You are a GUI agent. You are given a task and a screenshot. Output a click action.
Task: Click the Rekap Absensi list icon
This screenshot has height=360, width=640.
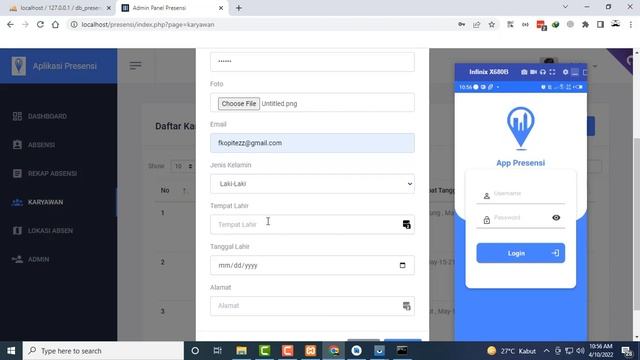[17, 173]
